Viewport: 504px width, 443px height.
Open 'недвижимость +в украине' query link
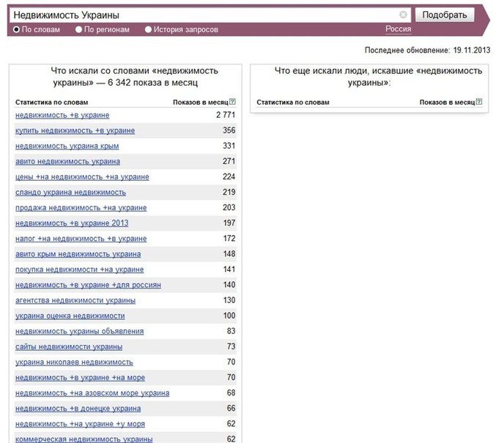tap(62, 116)
